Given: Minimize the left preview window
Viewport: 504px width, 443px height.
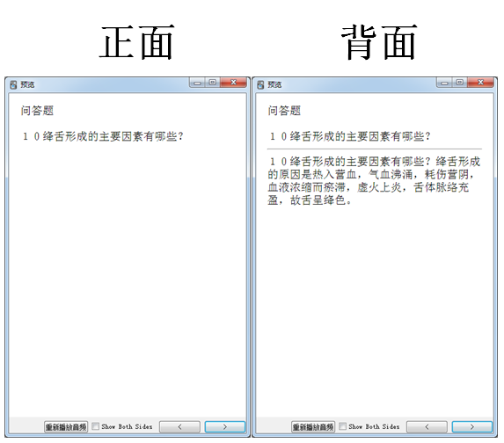Looking at the screenshot, I should point(197,83).
